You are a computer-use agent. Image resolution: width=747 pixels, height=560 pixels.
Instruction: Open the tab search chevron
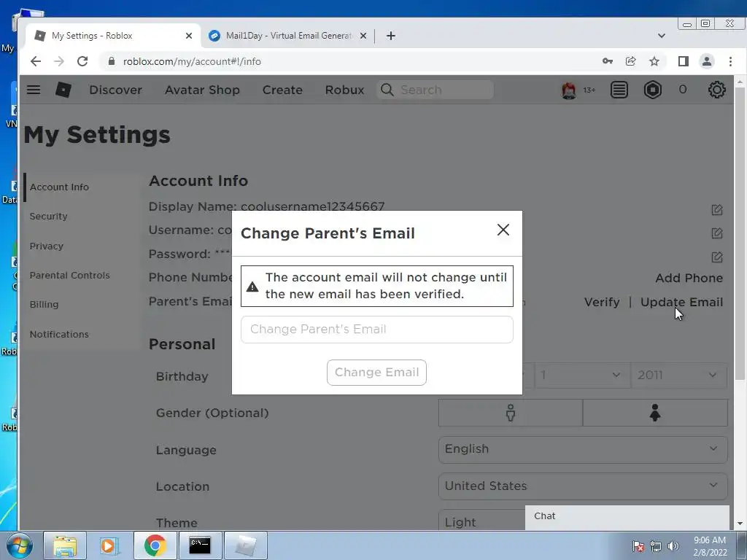pos(661,36)
